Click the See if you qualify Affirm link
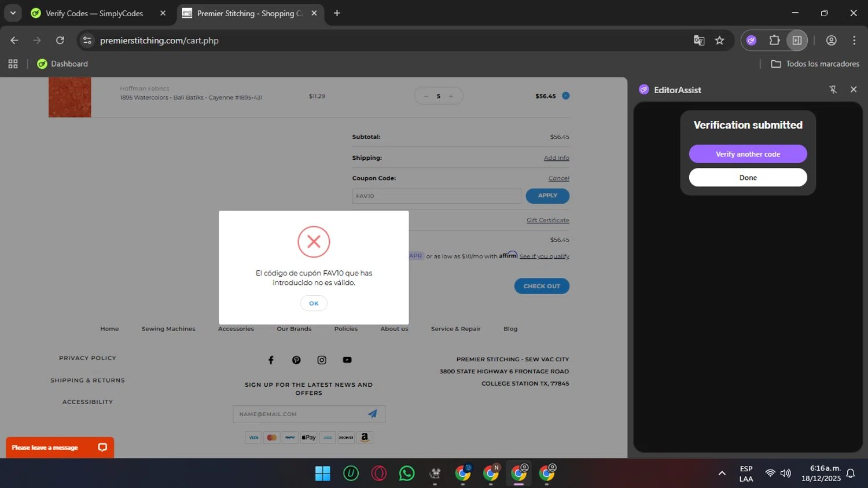The height and width of the screenshot is (488, 868). coord(544,256)
